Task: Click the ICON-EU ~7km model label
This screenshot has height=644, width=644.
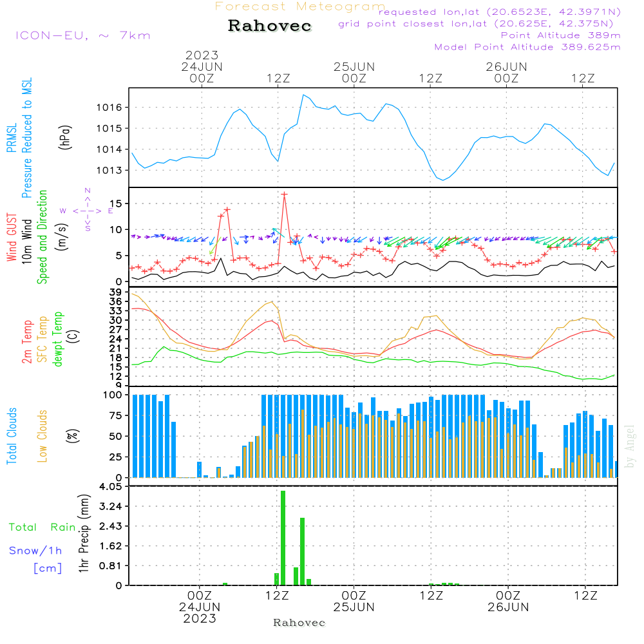Action: [82, 35]
